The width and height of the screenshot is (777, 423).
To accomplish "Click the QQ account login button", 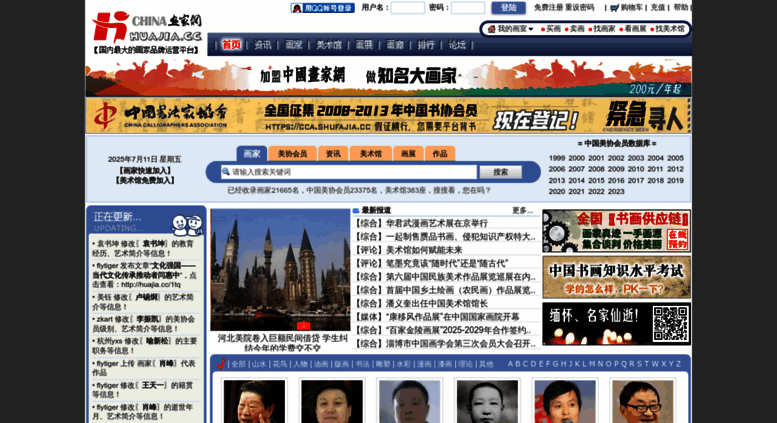I will (x=323, y=8).
